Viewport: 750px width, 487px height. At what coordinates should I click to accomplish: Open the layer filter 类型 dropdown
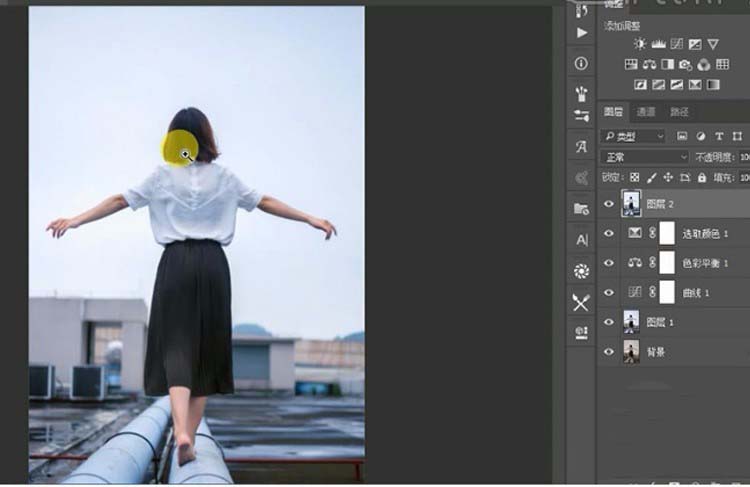pyautogui.click(x=634, y=137)
